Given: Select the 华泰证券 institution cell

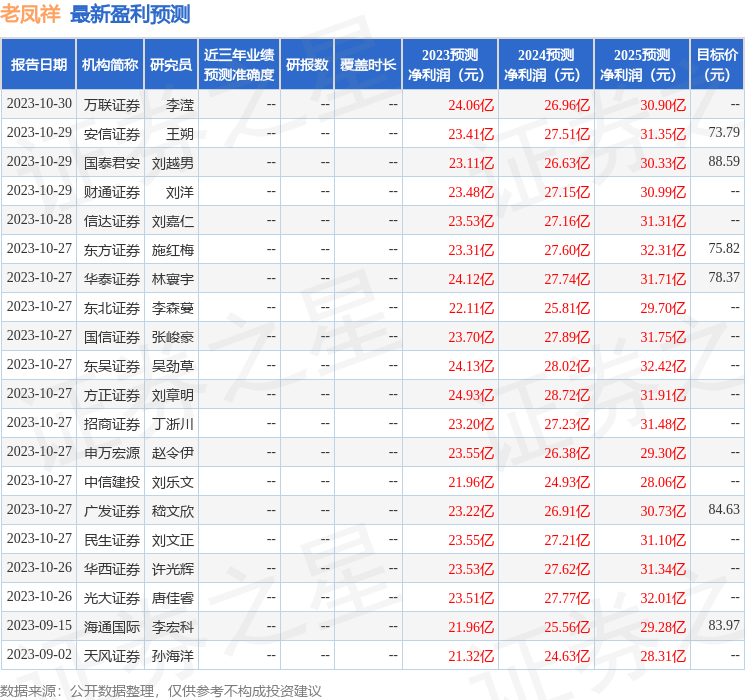Looking at the screenshot, I should pos(112,279).
